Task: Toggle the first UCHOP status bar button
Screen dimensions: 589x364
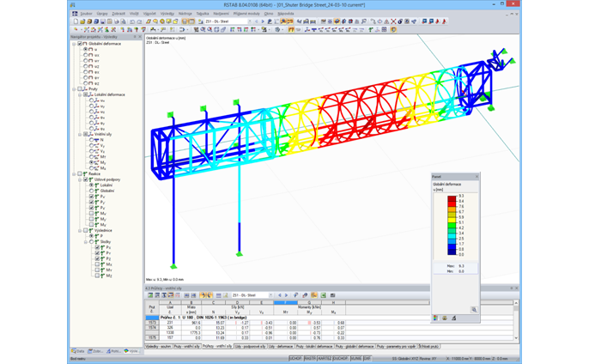Action: pyautogui.click(x=296, y=358)
